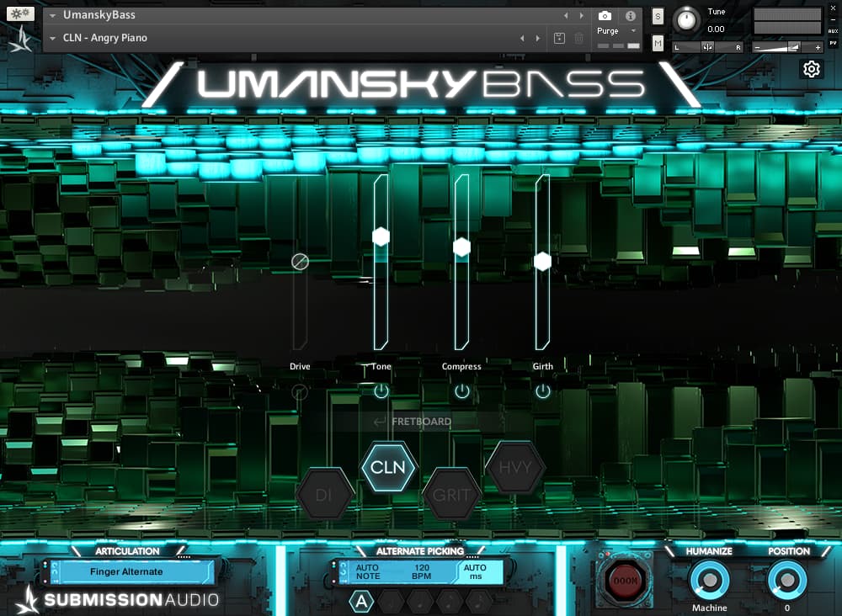The width and height of the screenshot is (842, 616).
Task: Toggle the Tone effect power switch
Action: 380,390
